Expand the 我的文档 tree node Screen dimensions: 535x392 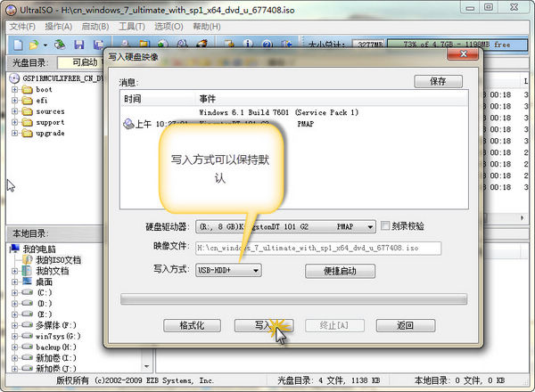[14, 272]
